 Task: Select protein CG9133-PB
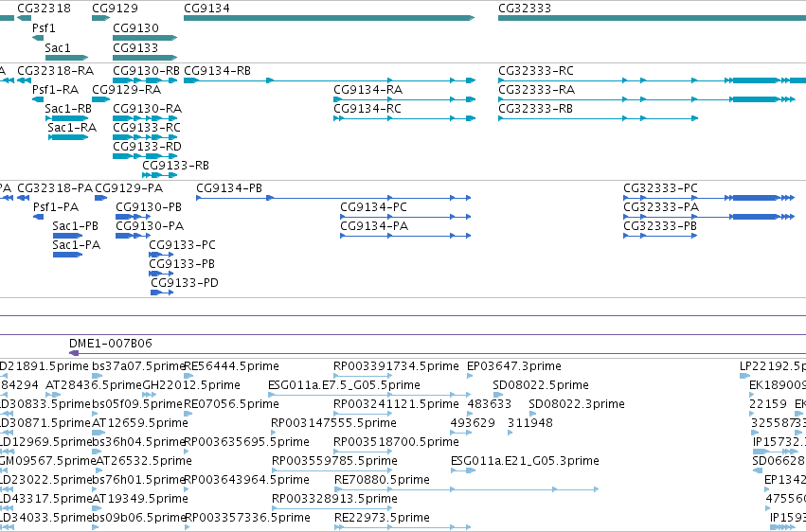tap(182, 264)
